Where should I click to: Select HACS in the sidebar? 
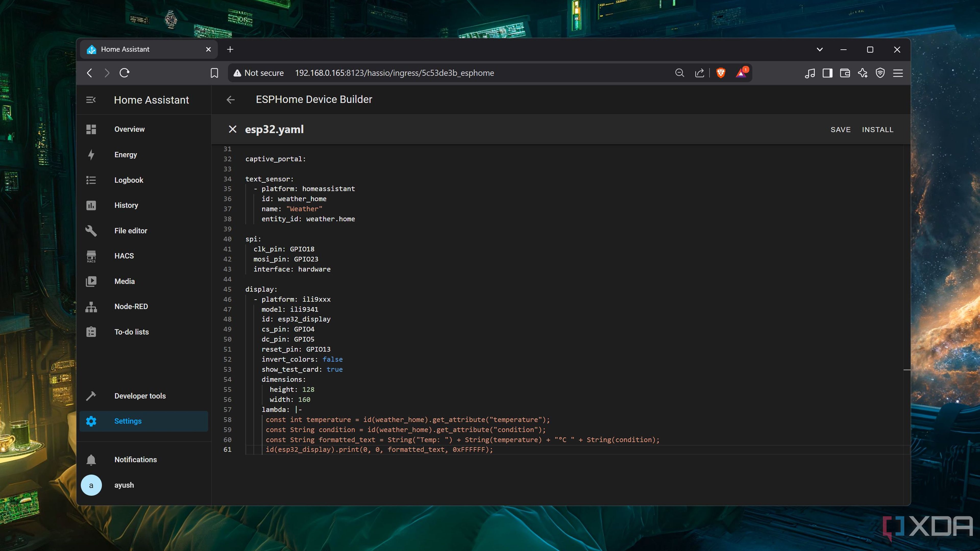124,256
